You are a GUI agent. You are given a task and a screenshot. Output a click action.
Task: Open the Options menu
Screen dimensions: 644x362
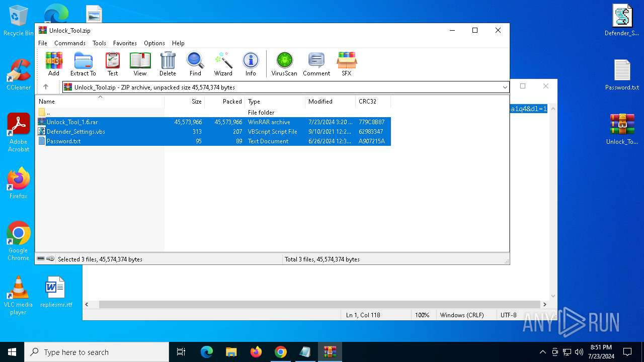(154, 43)
